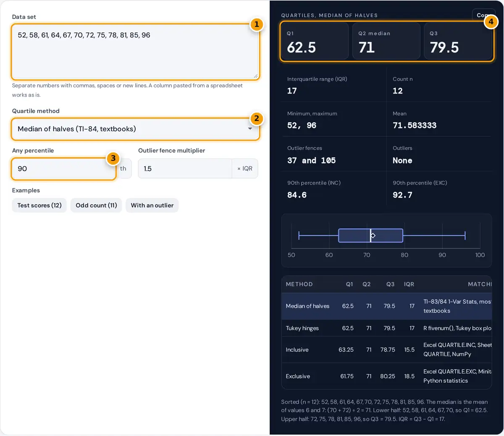Image resolution: width=504 pixels, height=436 pixels.
Task: Click the Copy button in results
Action: 483,15
